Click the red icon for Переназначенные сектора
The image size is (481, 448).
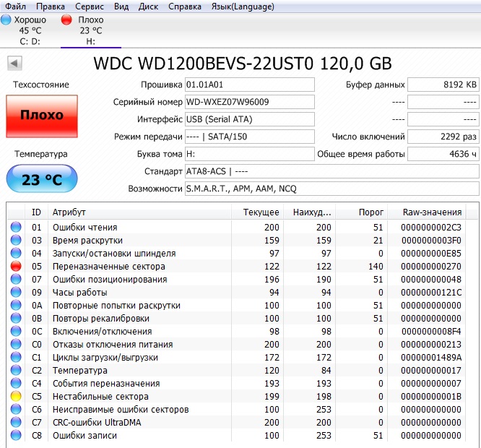pos(16,266)
